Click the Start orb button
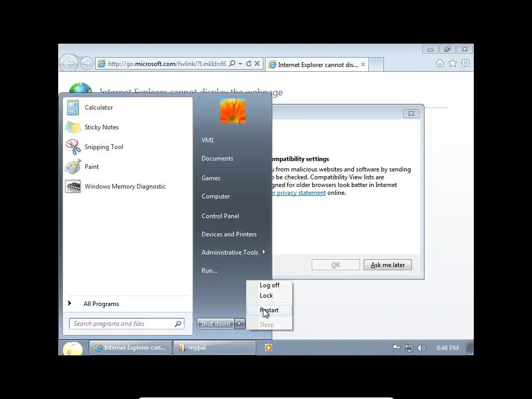This screenshot has height=399, width=532. point(73,348)
